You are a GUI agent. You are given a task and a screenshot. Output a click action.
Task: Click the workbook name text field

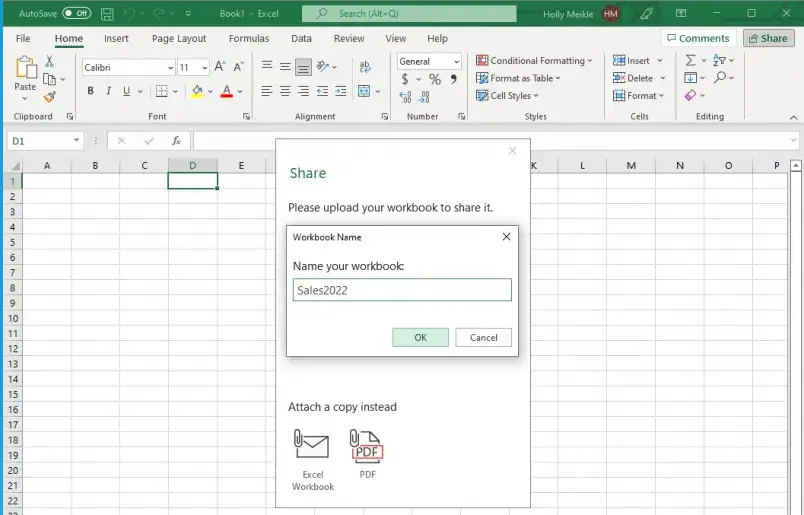[402, 290]
